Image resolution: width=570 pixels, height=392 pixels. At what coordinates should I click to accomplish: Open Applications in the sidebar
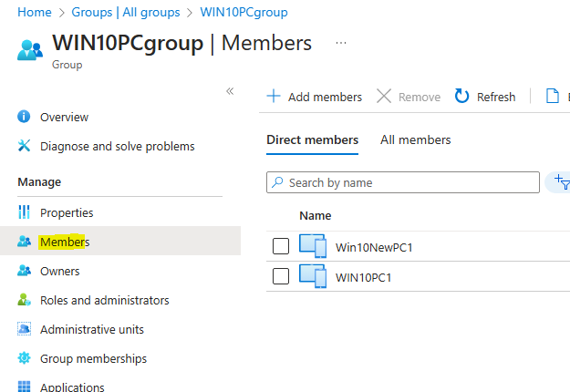(x=72, y=387)
